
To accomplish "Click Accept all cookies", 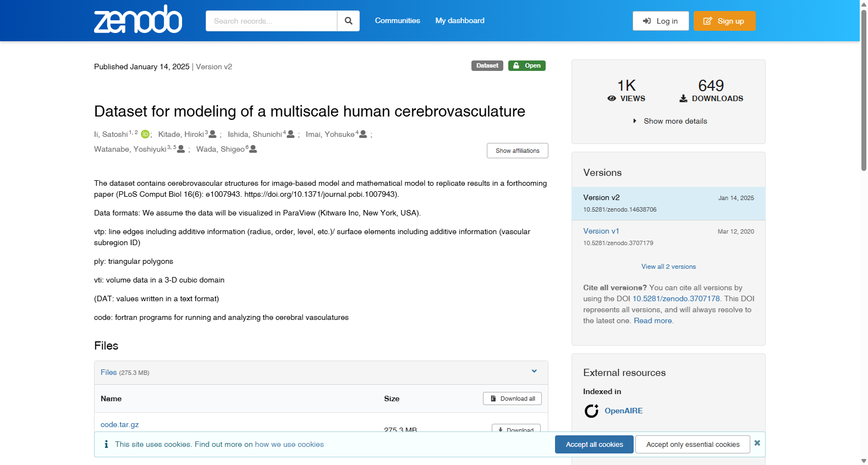I will (x=594, y=445).
